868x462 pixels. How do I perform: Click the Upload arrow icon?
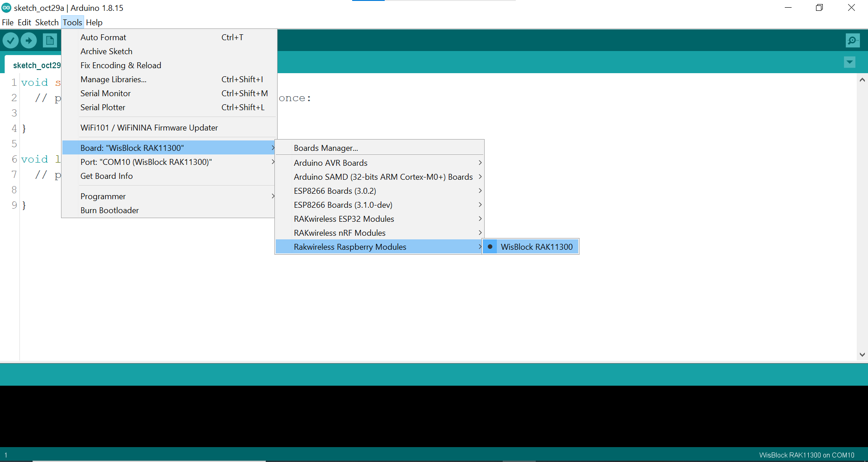click(x=29, y=41)
